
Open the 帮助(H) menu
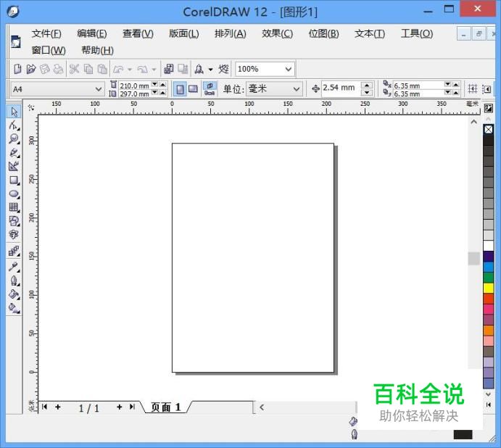click(97, 50)
